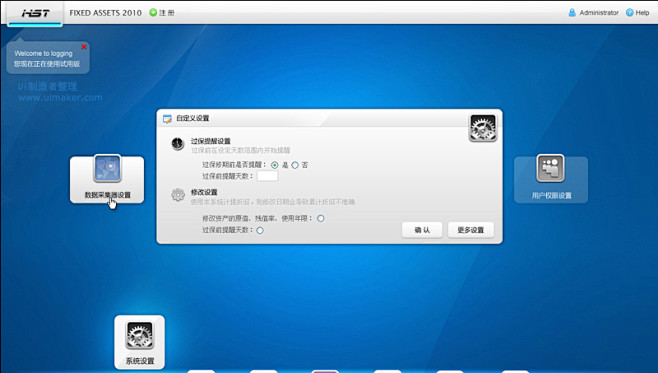Toggle radio for 修改资产的原值、残值率、使用年限

321,218
